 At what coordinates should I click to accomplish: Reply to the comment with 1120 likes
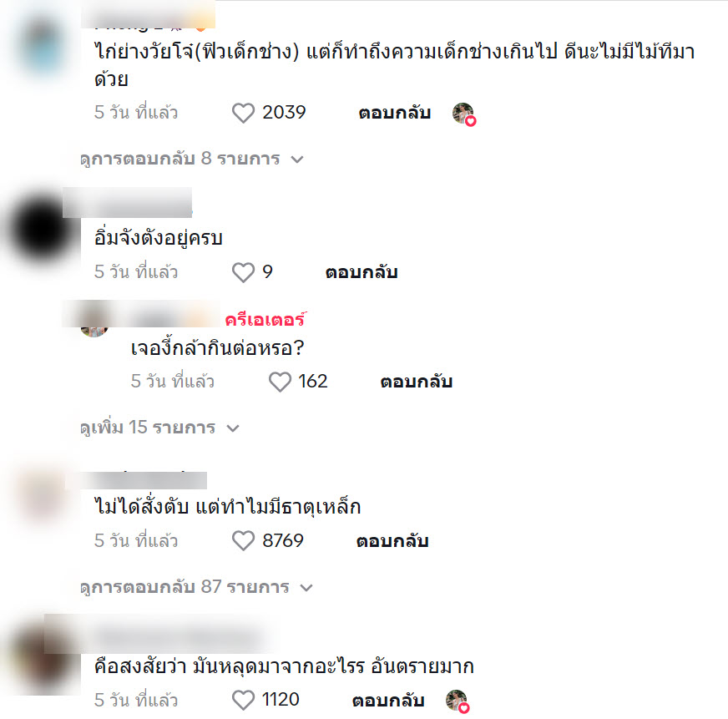point(388,701)
